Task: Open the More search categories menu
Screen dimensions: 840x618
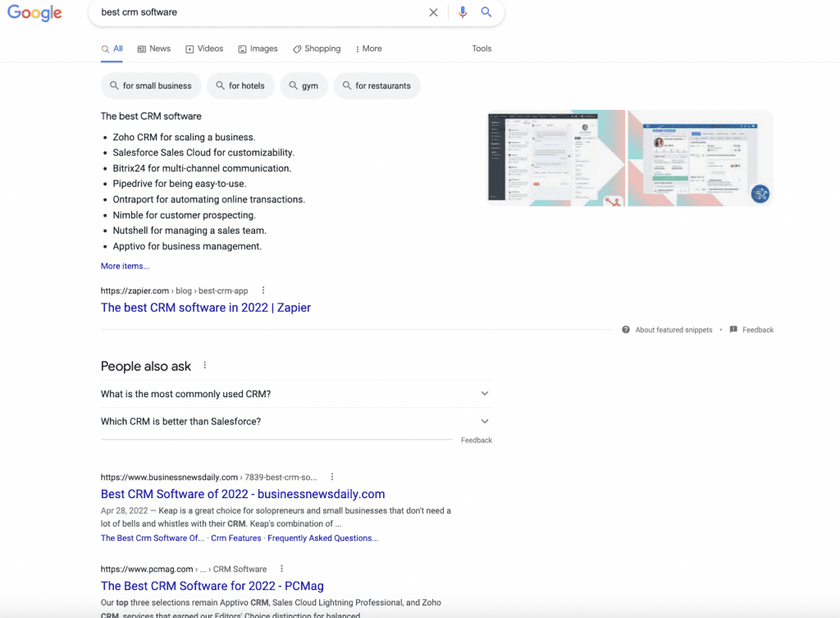Action: pos(368,48)
